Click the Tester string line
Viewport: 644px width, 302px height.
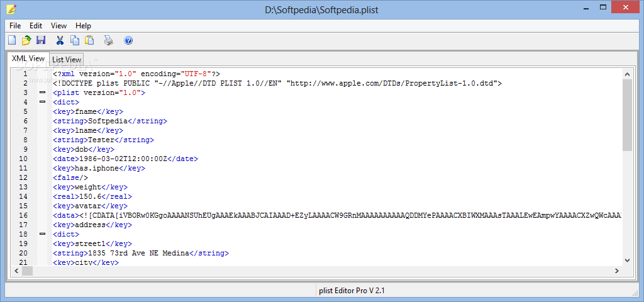coord(103,140)
